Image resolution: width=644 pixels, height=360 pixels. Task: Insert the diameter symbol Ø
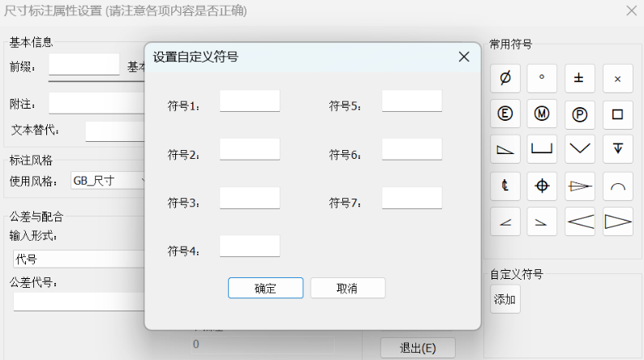click(x=504, y=78)
